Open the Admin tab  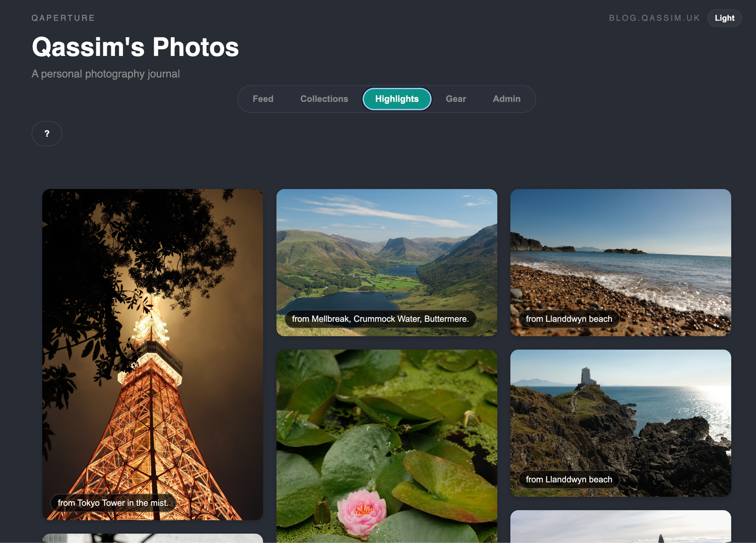pos(506,99)
